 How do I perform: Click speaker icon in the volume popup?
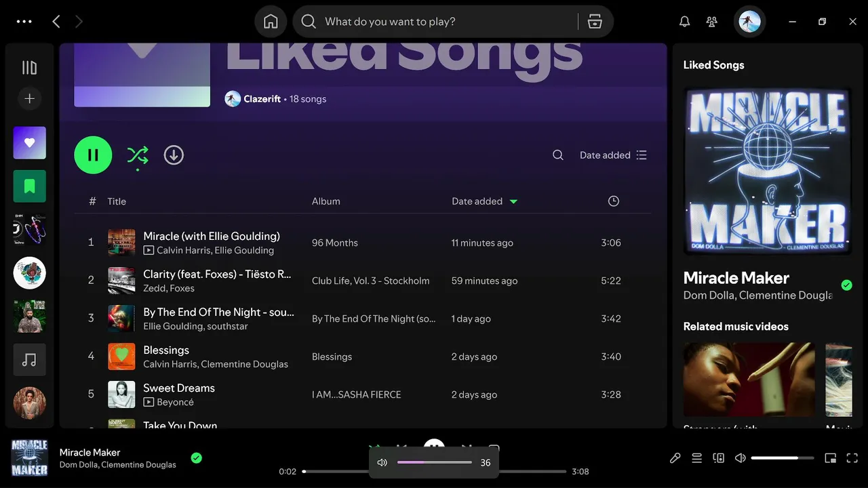click(x=382, y=462)
